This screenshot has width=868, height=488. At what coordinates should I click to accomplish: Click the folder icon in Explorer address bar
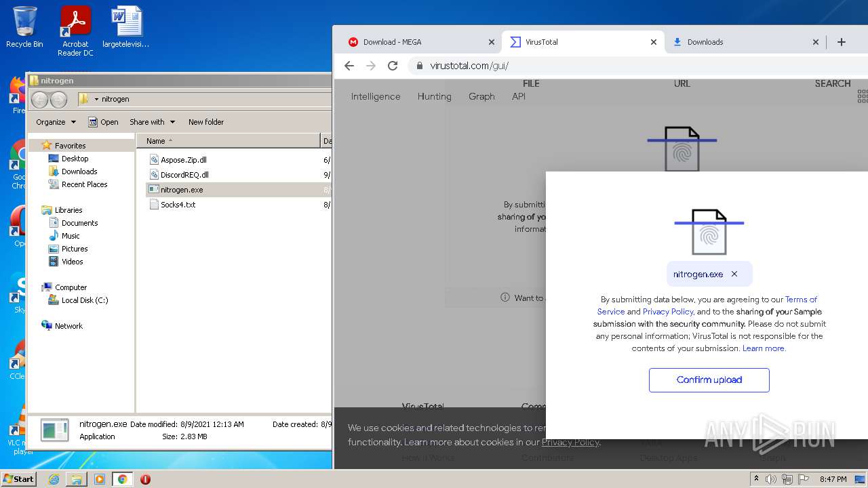pos(84,99)
